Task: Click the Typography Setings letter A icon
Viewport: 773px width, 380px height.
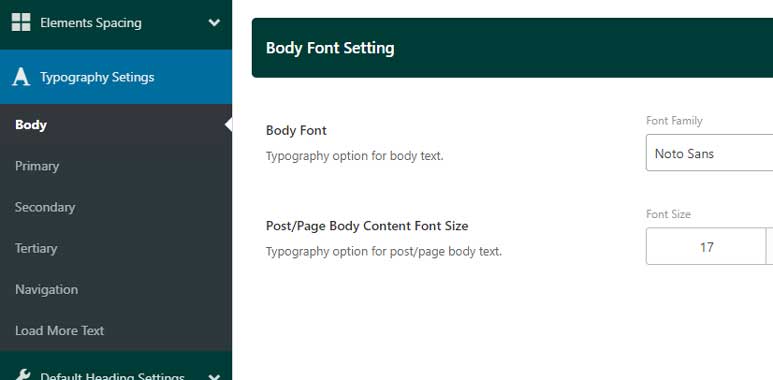Action: tap(21, 77)
